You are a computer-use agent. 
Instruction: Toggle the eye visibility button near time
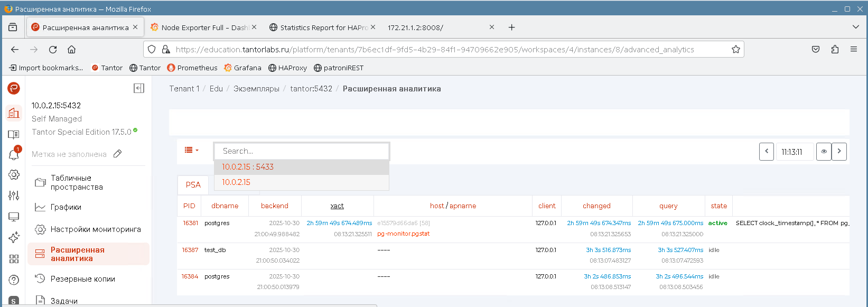coord(824,152)
